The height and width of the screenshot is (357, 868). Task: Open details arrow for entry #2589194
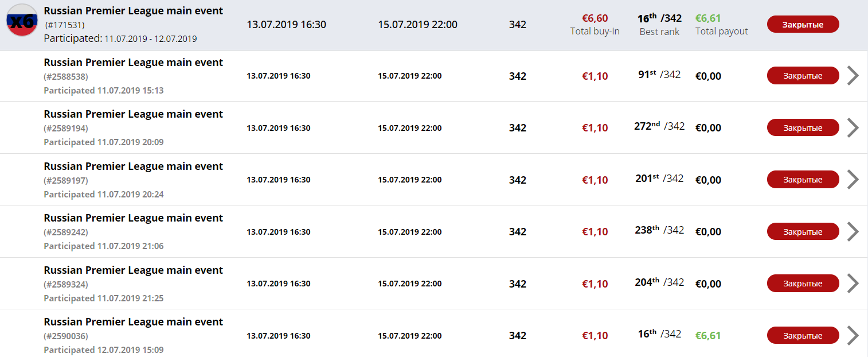pos(853,127)
